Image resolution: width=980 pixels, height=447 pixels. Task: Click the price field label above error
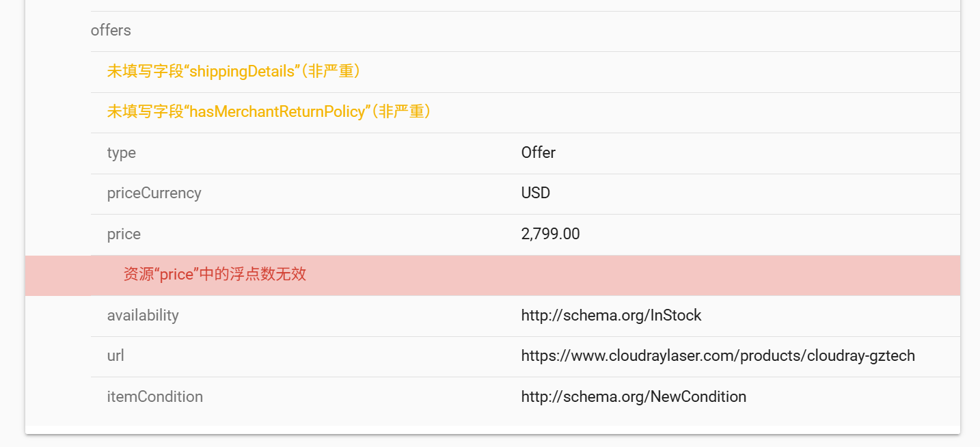(x=124, y=234)
